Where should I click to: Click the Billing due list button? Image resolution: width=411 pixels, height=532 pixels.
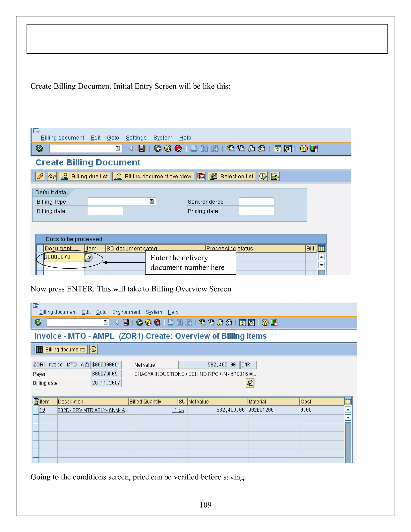point(84,176)
